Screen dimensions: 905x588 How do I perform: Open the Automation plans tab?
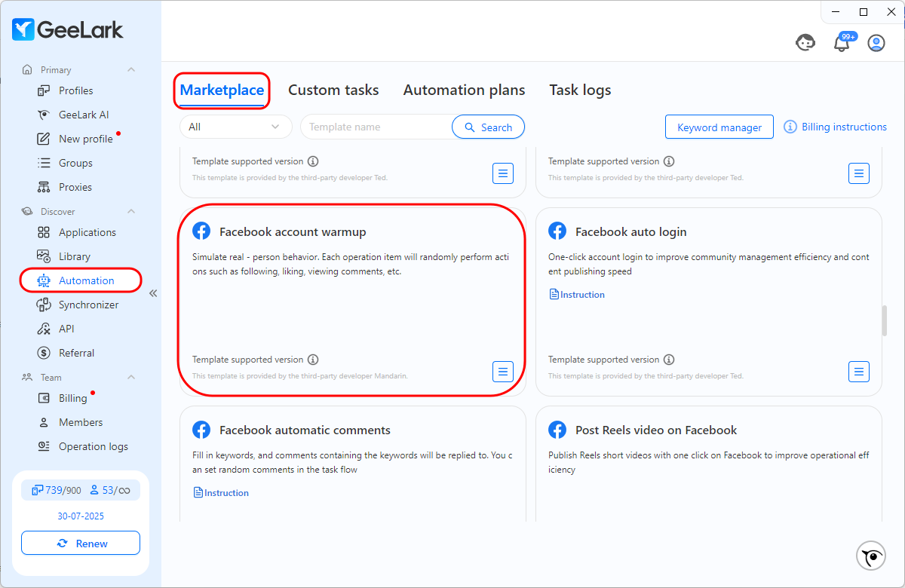click(465, 90)
